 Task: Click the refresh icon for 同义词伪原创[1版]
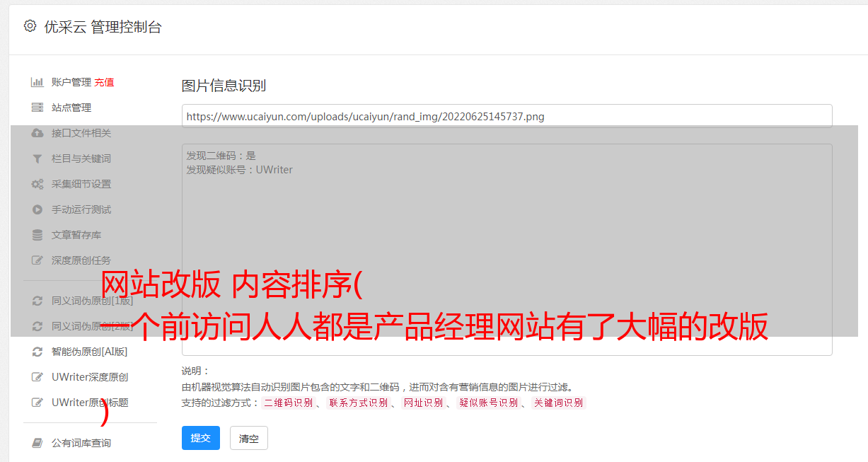[37, 301]
